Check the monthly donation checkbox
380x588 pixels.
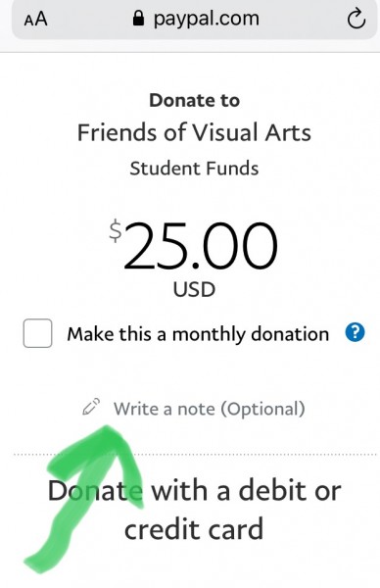(37, 333)
